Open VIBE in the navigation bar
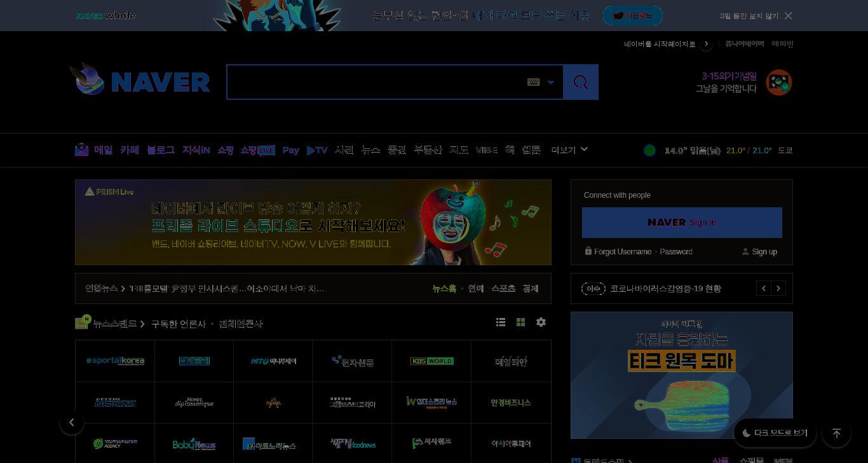The width and height of the screenshot is (868, 463). (x=487, y=150)
